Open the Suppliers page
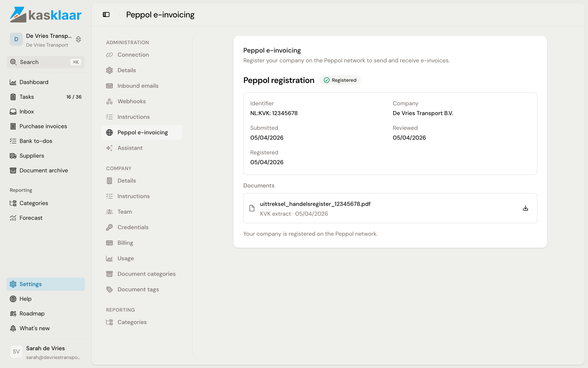588x368 pixels. [x=46, y=156]
